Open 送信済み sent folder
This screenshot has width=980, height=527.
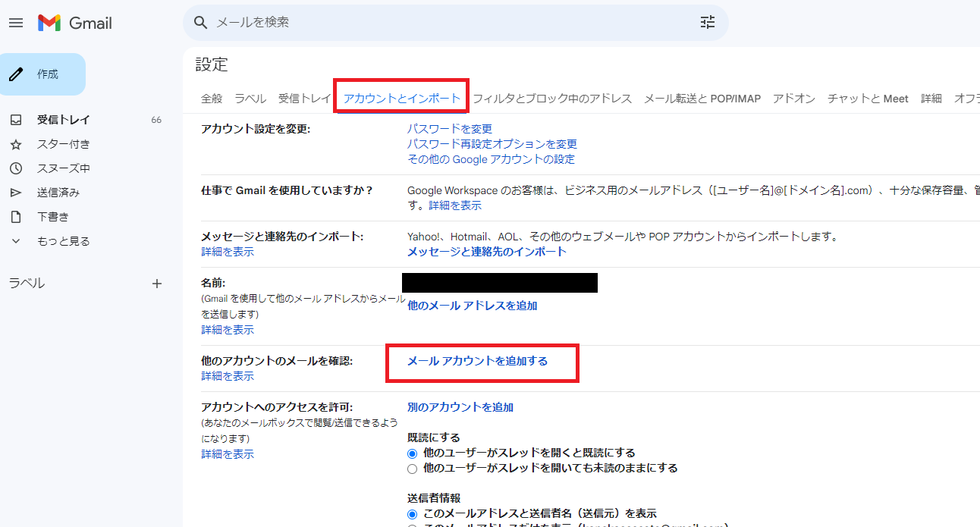[x=58, y=193]
